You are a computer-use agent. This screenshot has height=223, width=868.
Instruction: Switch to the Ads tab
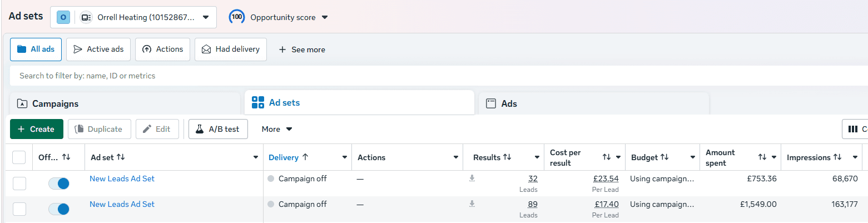click(593, 103)
